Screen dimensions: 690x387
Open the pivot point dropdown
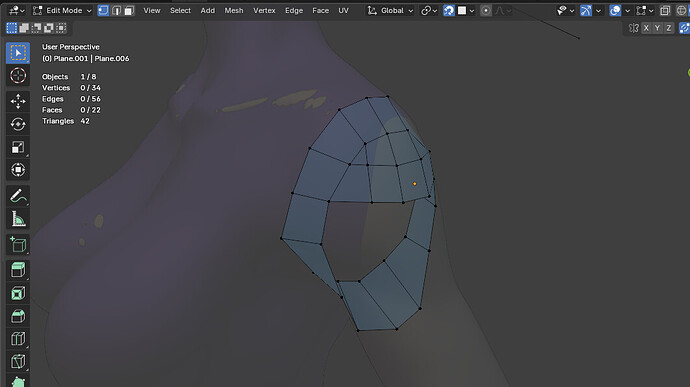[x=429, y=10]
